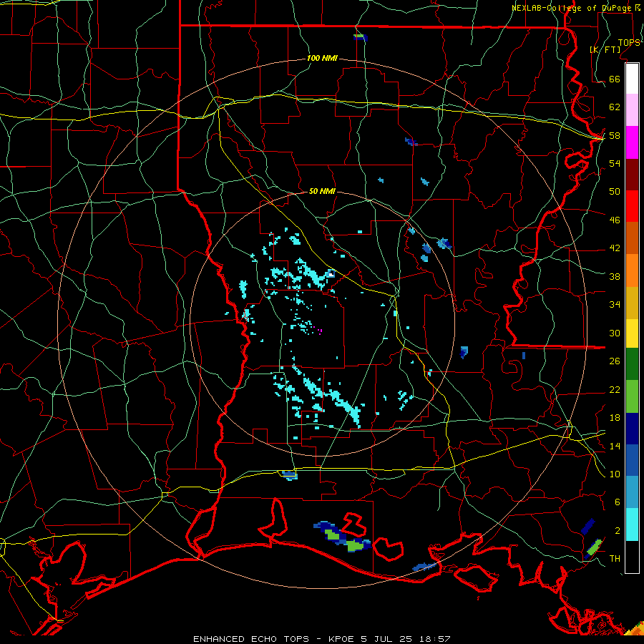Click the 34 legend value

(x=615, y=304)
